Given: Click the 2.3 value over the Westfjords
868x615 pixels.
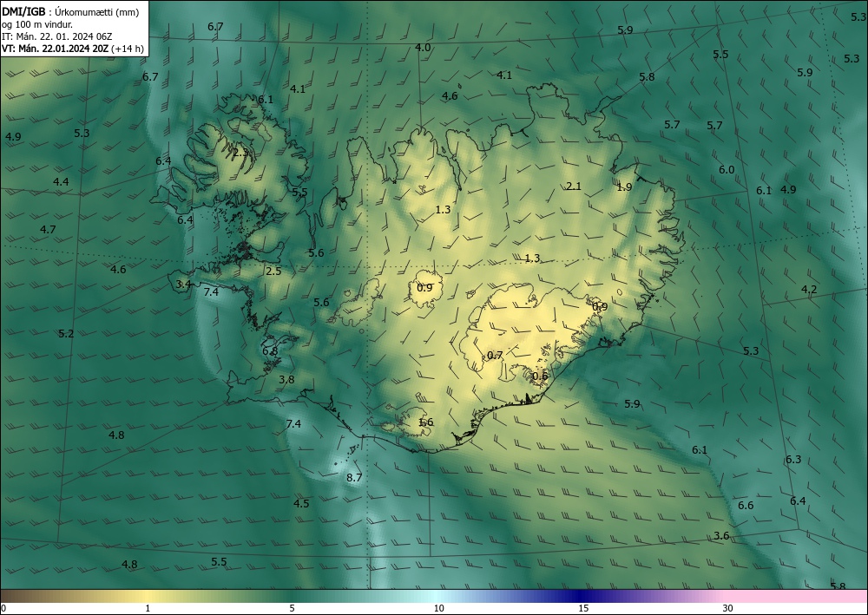Looking at the screenshot, I should pyautogui.click(x=240, y=153).
